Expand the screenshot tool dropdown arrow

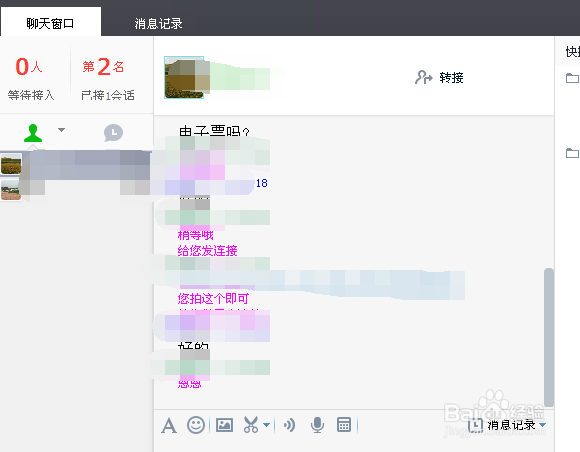tap(266, 425)
